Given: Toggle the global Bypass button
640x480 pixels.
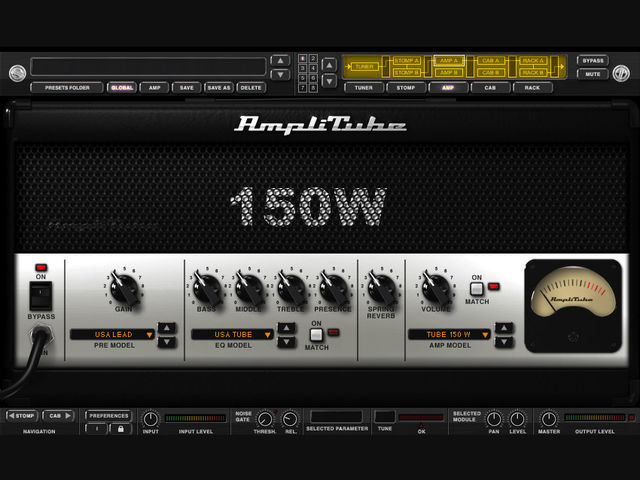Looking at the screenshot, I should coord(593,60).
